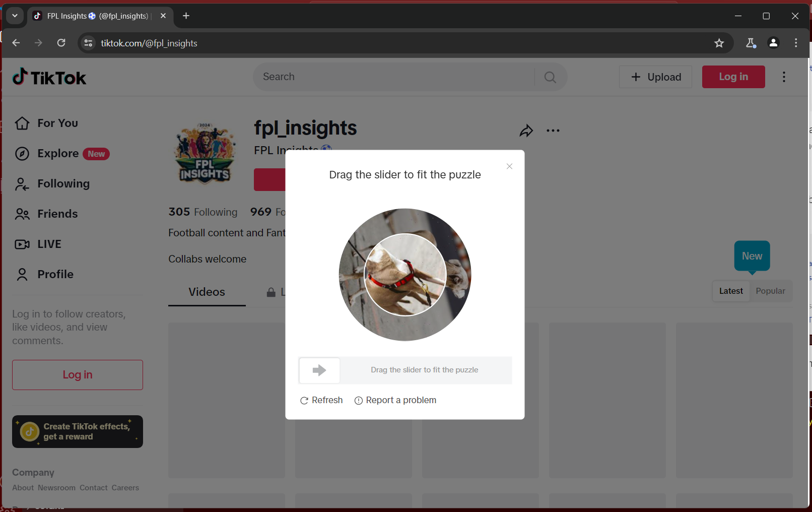Image resolution: width=812 pixels, height=512 pixels.
Task: Open the Chrome three-dot menu
Action: point(796,43)
